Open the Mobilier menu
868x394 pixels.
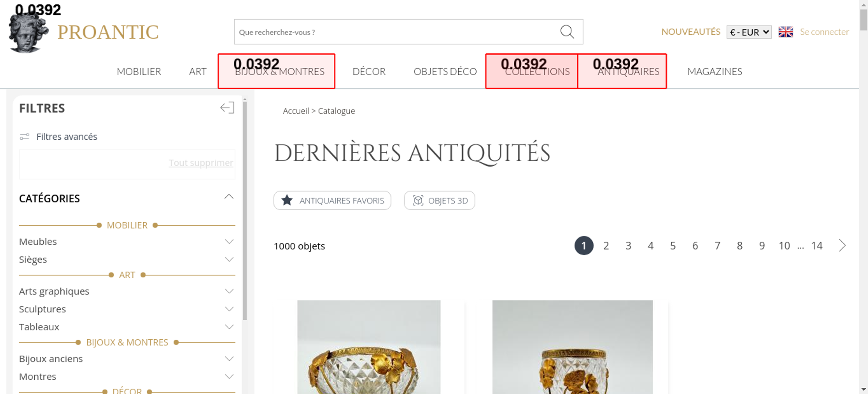pos(139,72)
